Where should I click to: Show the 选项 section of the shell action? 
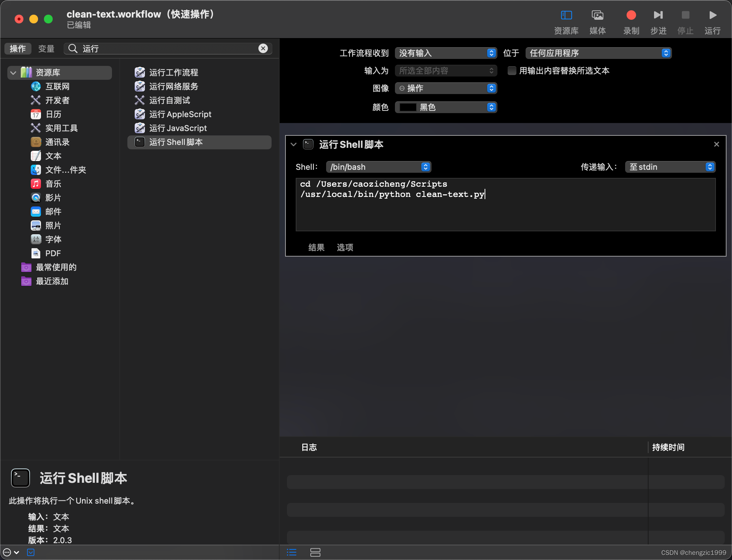(x=345, y=247)
